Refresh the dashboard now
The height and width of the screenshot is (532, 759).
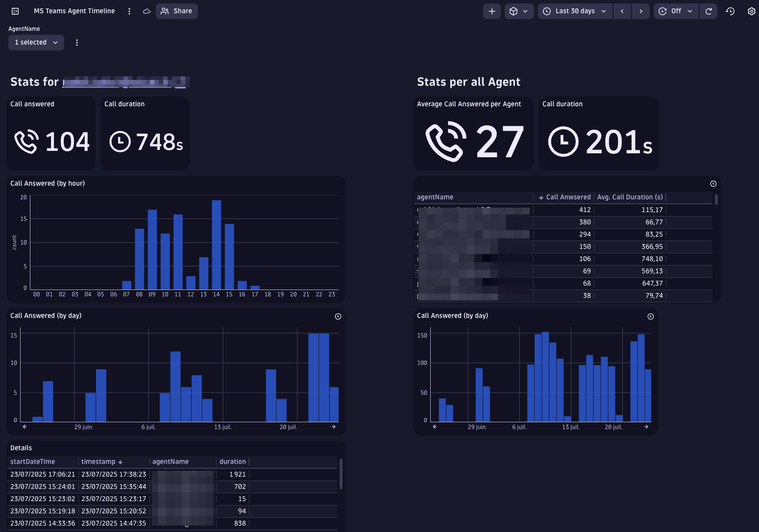[x=709, y=11]
